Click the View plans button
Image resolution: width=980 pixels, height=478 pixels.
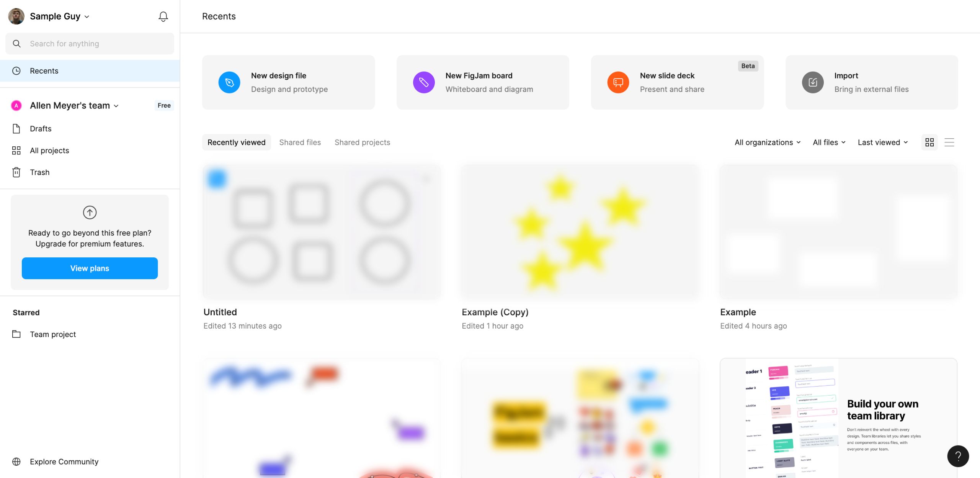tap(90, 268)
